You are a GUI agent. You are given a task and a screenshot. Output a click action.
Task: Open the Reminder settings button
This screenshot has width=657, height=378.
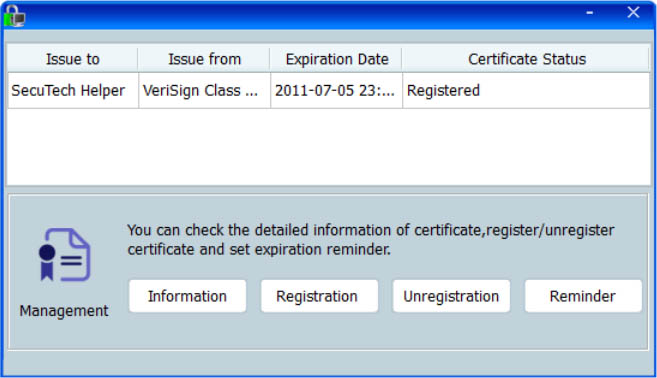[x=583, y=296]
